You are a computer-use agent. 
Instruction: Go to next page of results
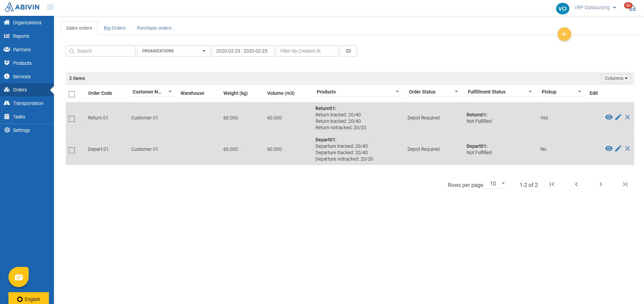click(x=600, y=184)
